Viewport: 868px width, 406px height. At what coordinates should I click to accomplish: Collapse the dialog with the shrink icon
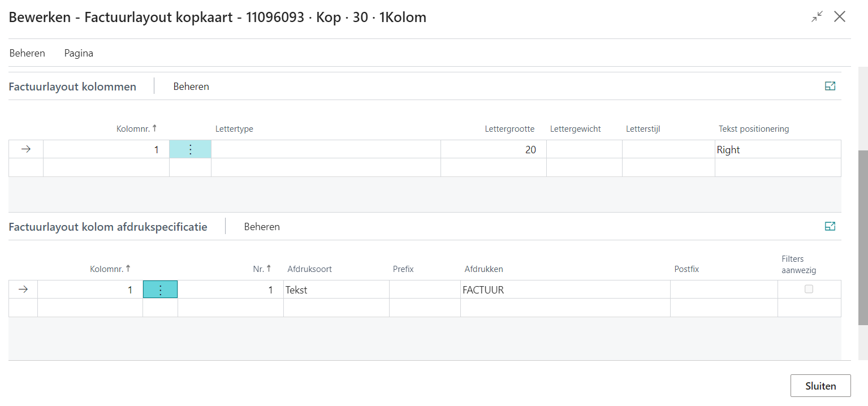click(x=817, y=17)
